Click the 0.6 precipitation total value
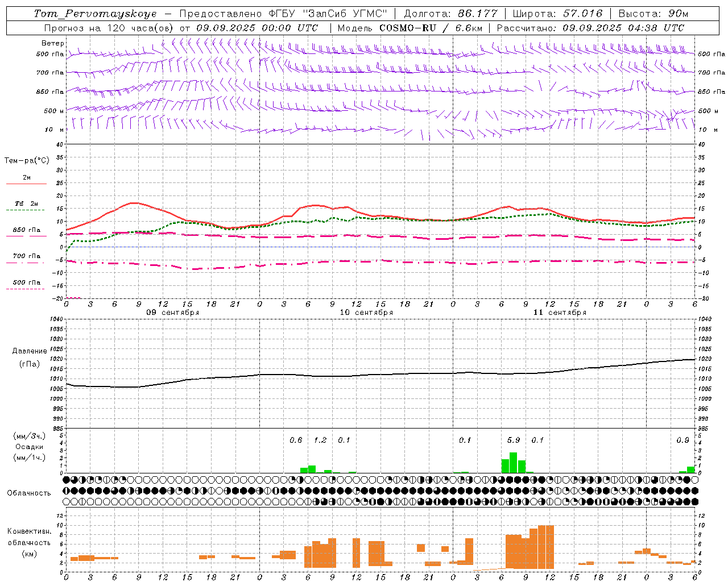 pyautogui.click(x=296, y=440)
